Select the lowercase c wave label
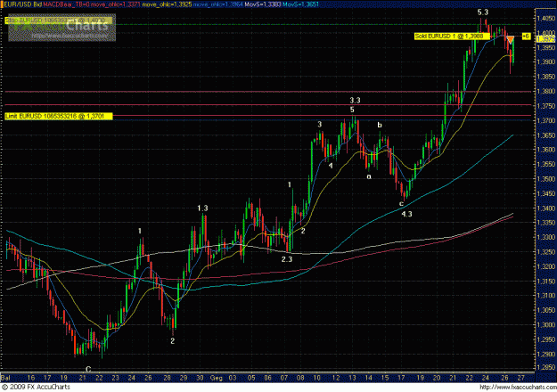 (401, 203)
